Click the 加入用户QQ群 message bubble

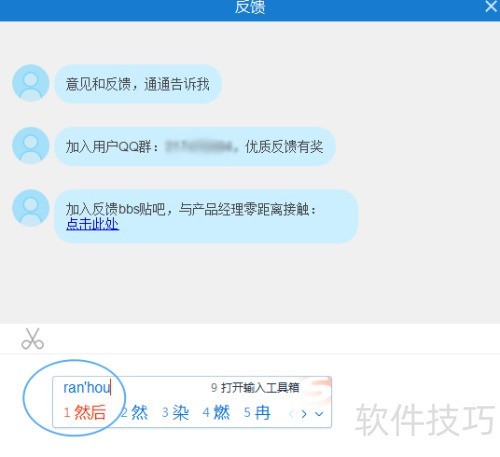pos(195,146)
